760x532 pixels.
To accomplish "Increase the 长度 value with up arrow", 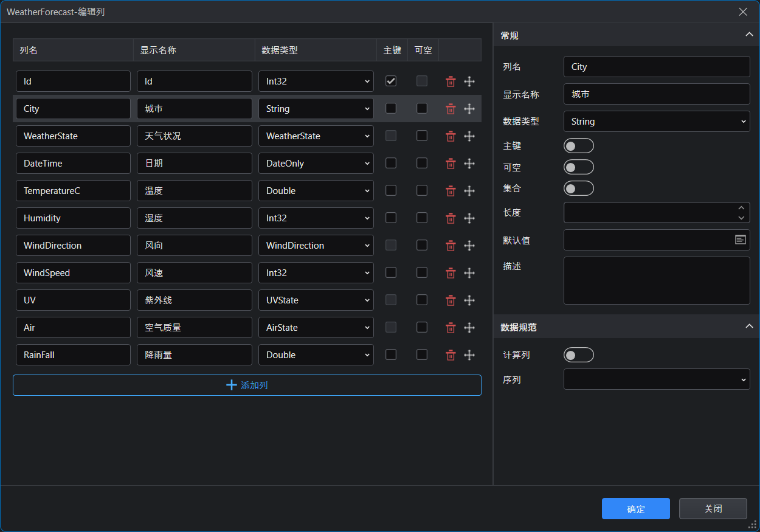I will point(741,208).
